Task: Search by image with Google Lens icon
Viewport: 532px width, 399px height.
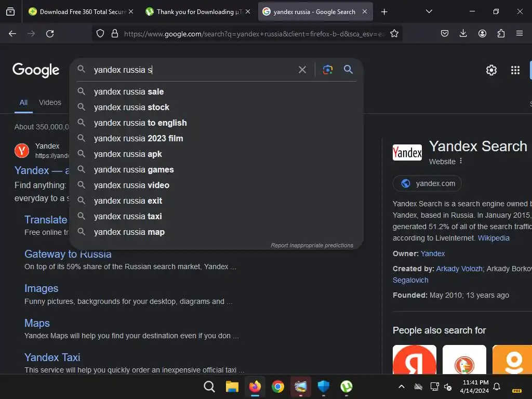Action: [x=327, y=70]
